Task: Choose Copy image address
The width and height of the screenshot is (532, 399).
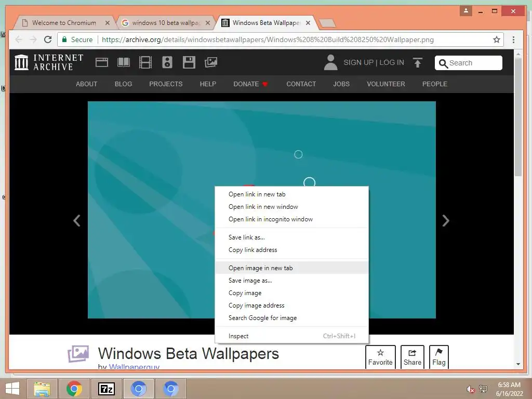Action: (x=292, y=305)
